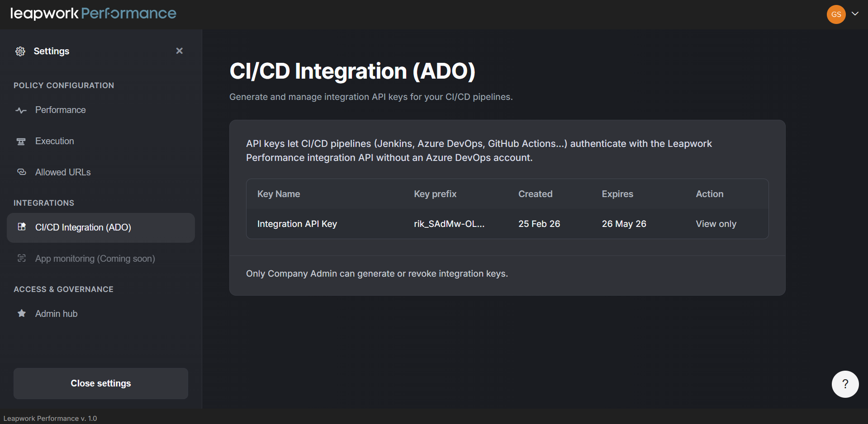Click the App monitoring icon

coord(21,258)
